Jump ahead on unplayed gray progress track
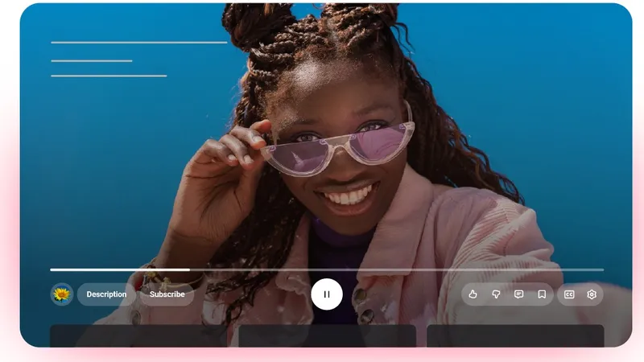The height and width of the screenshot is (362, 644). (402, 269)
